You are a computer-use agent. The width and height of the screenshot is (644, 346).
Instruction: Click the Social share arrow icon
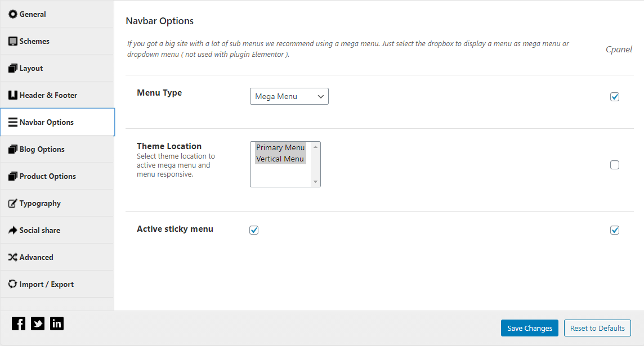(13, 230)
